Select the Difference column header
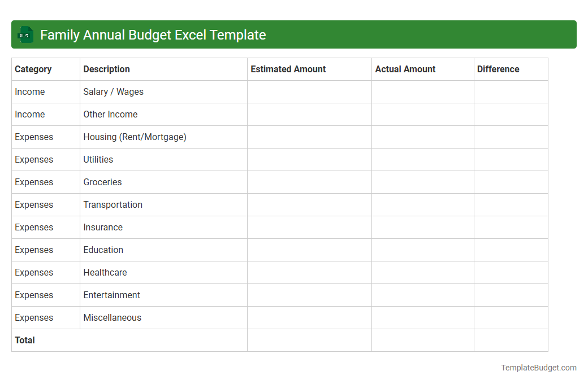This screenshot has height=384, width=588. [498, 69]
